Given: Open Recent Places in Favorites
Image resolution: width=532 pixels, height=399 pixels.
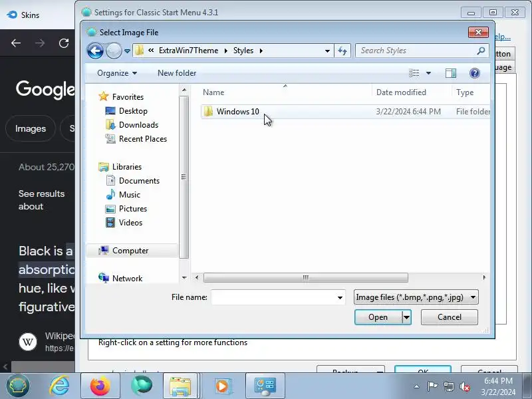Looking at the screenshot, I should (143, 139).
